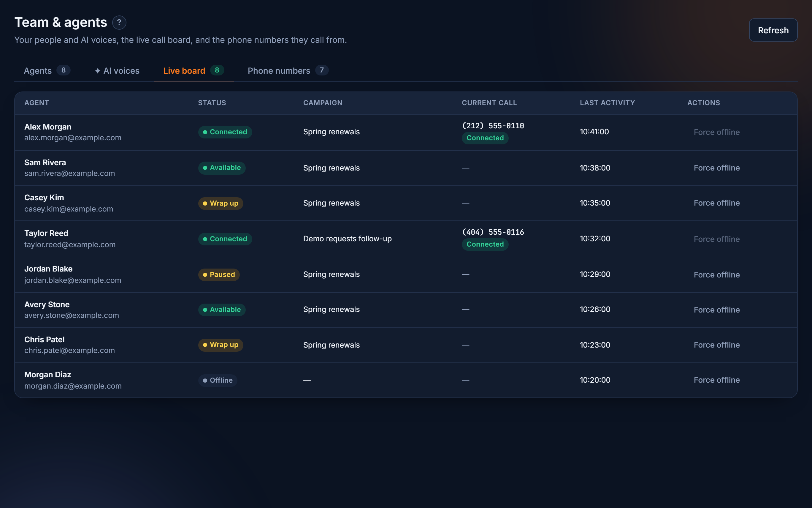Force offline Chris Patel
812x508 pixels.
(x=717, y=345)
